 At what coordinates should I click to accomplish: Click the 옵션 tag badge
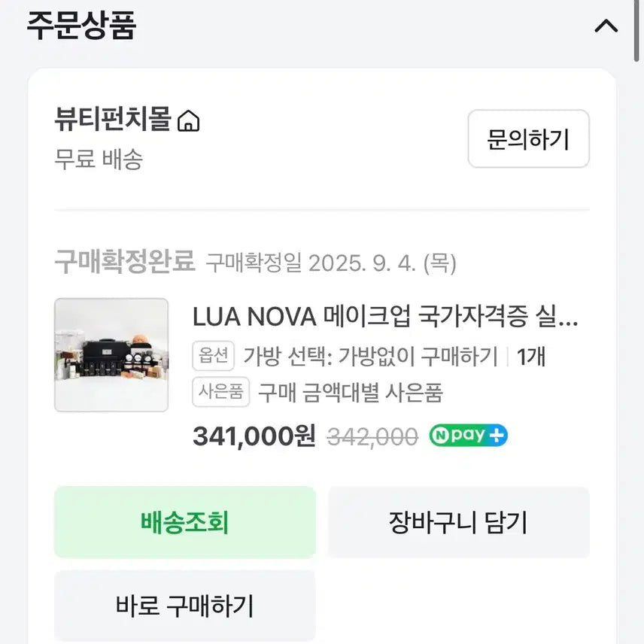tap(214, 356)
